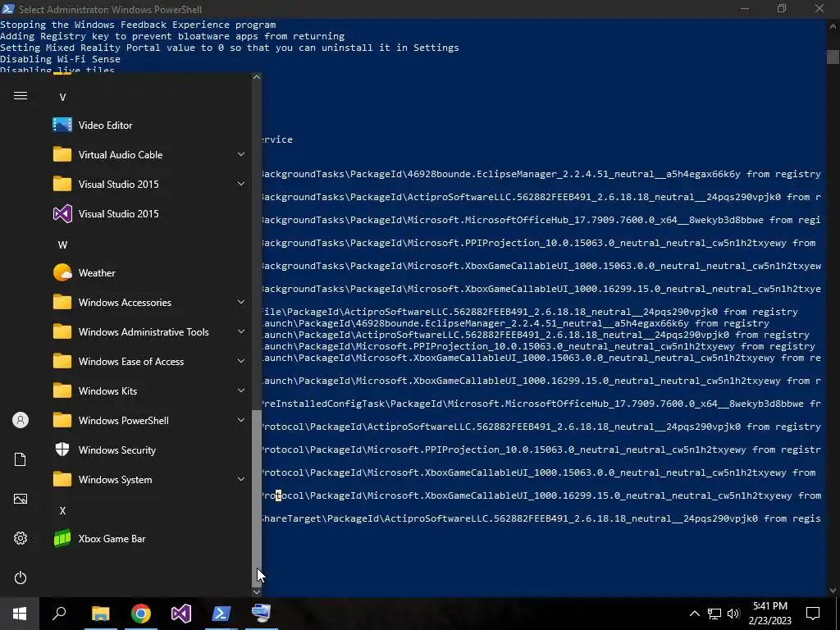Expand the Windows Ease of Access chevron
This screenshot has height=630, width=840.
point(241,361)
